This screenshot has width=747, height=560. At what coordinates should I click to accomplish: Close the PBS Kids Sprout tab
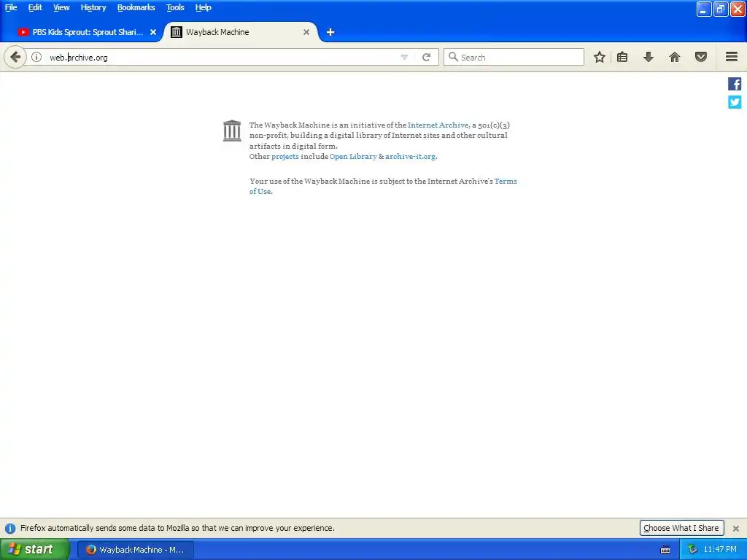(x=153, y=32)
